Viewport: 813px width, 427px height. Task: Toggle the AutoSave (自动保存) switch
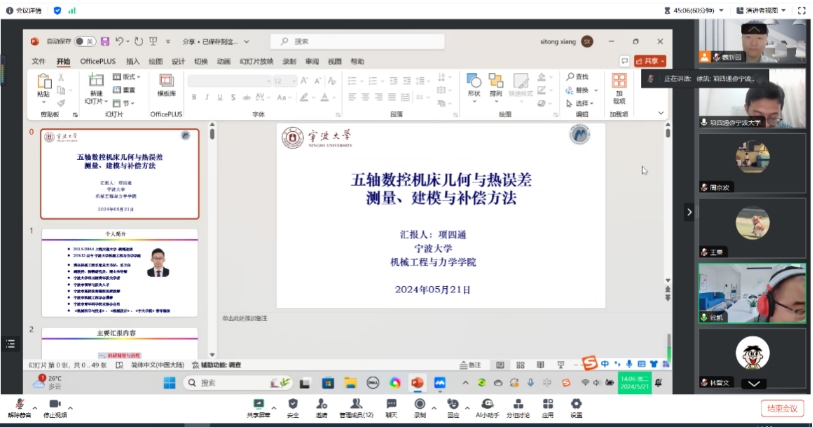85,41
